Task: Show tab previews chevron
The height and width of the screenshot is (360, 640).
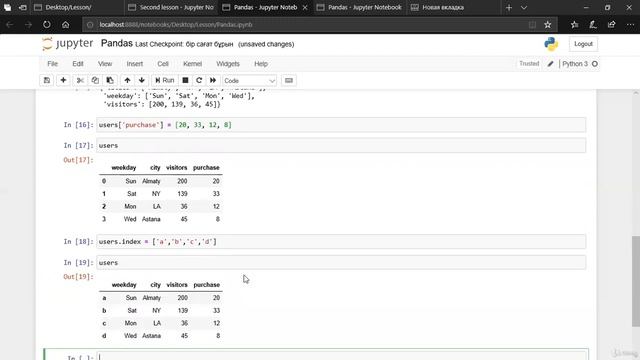Action: (x=524, y=7)
